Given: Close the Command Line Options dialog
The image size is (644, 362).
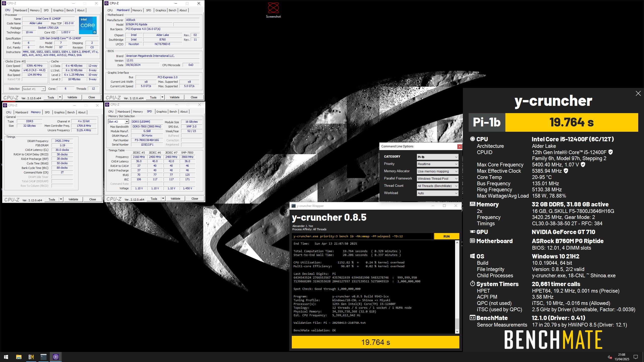Looking at the screenshot, I should [x=460, y=146].
